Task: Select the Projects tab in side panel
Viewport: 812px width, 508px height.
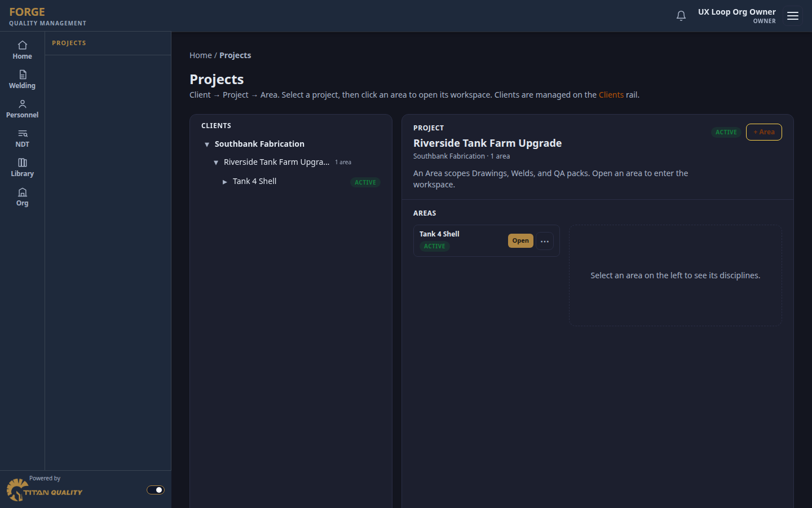Action: point(69,43)
